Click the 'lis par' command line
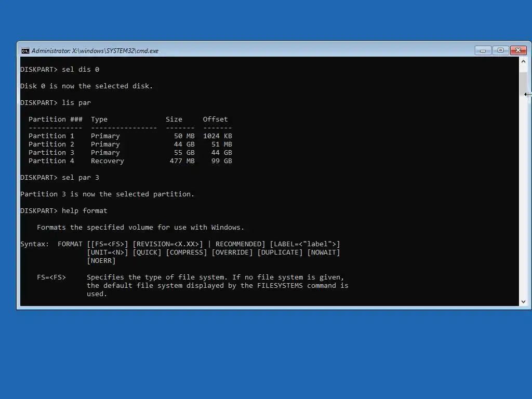Image resolution: width=532 pixels, height=399 pixels. [x=56, y=103]
